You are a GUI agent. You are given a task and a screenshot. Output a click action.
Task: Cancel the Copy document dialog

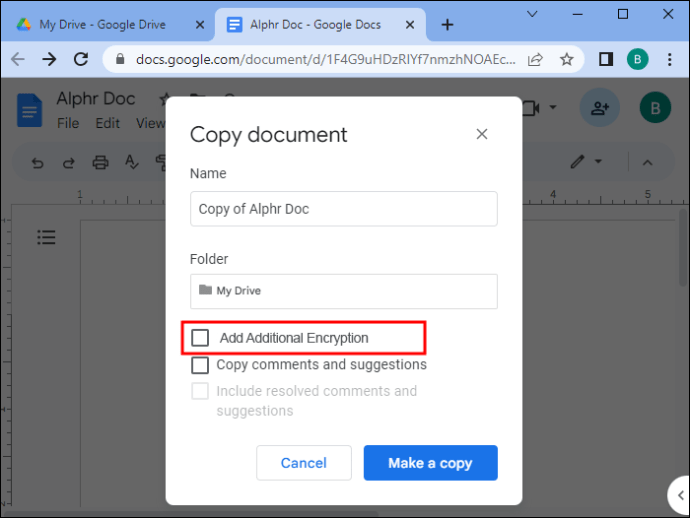304,463
